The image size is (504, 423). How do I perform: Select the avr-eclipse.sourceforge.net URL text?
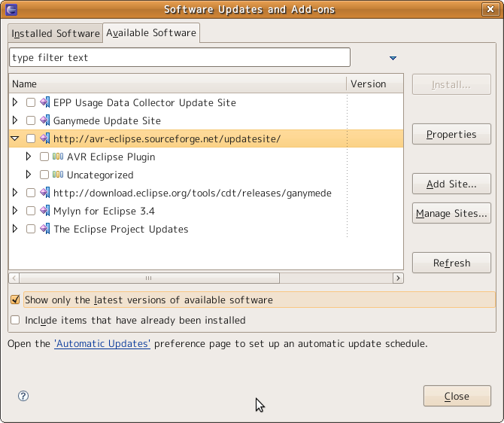click(167, 138)
